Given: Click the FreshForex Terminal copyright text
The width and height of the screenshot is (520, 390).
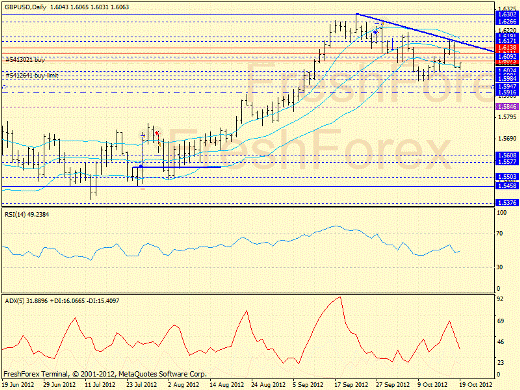Looking at the screenshot, I should point(105,374).
